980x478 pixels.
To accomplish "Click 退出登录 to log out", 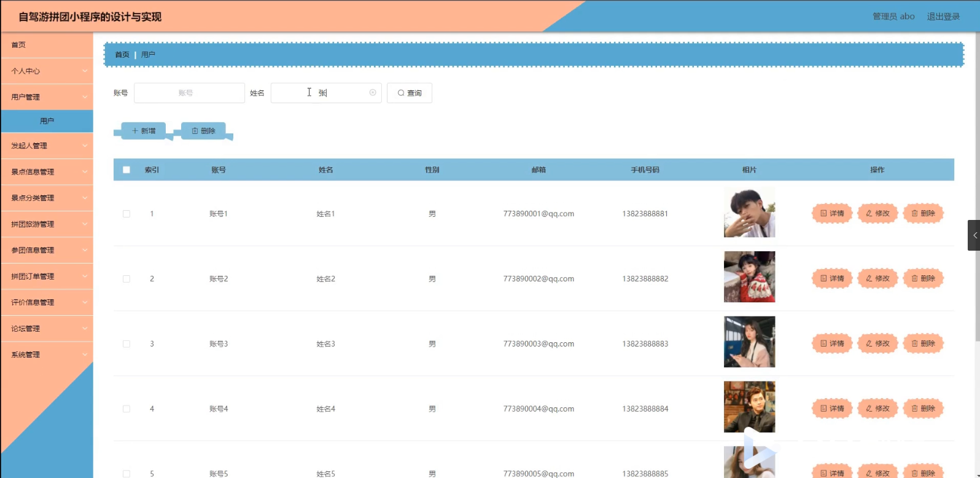I will tap(943, 17).
